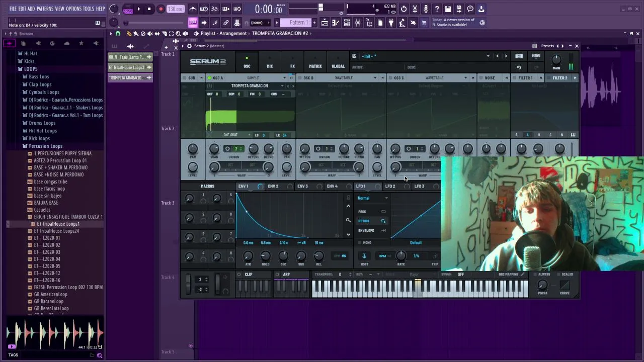Enable OSC B
Screen dimensions: 644x362
[300, 78]
